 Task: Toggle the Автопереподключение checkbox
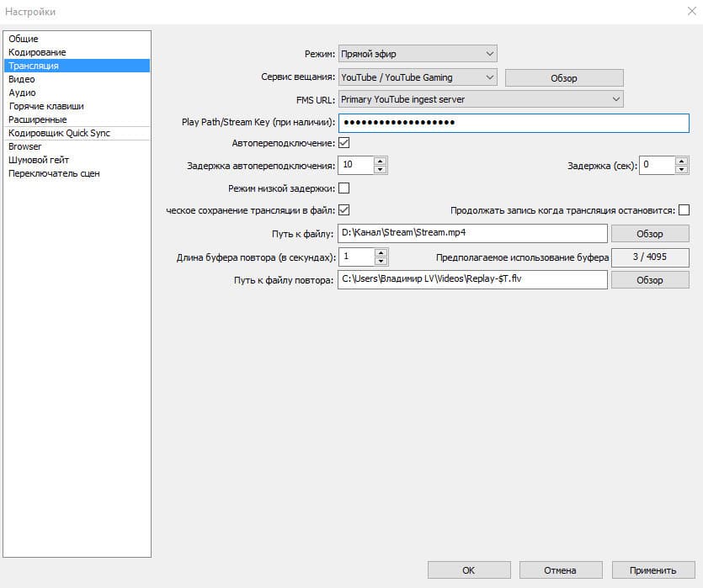coord(344,143)
